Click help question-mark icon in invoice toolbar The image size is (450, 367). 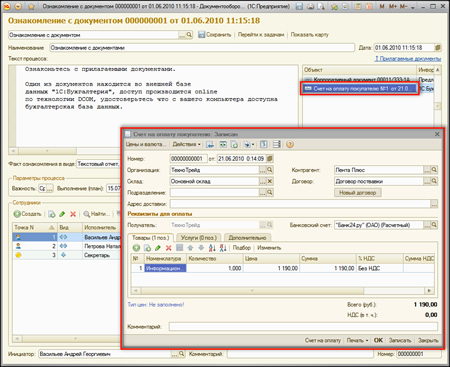point(290,144)
